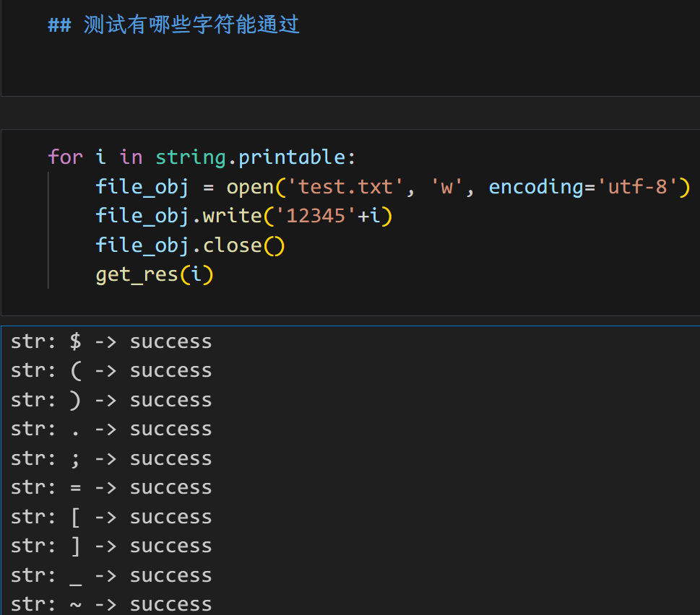Click the get_res(i) function call
Image resolution: width=700 pixels, height=615 pixels.
(x=155, y=275)
